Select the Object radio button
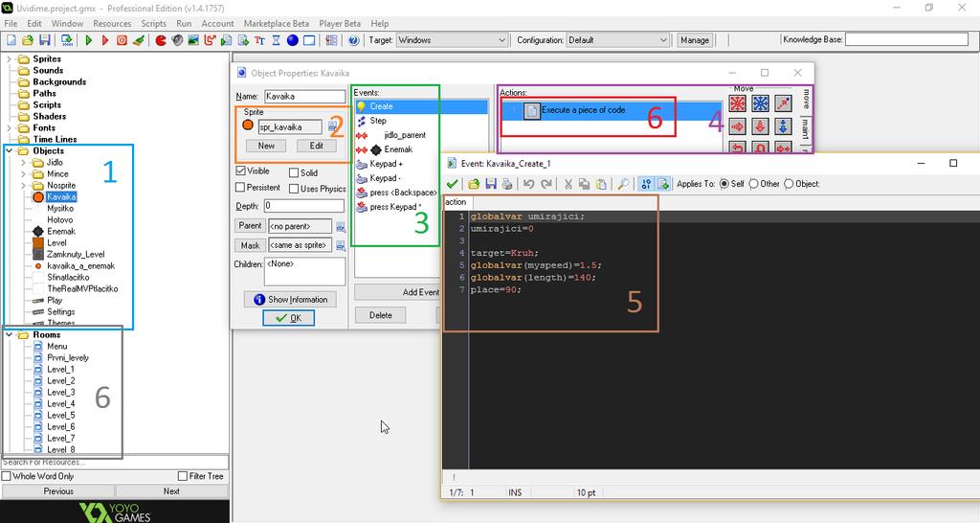980x523 pixels. (x=789, y=184)
